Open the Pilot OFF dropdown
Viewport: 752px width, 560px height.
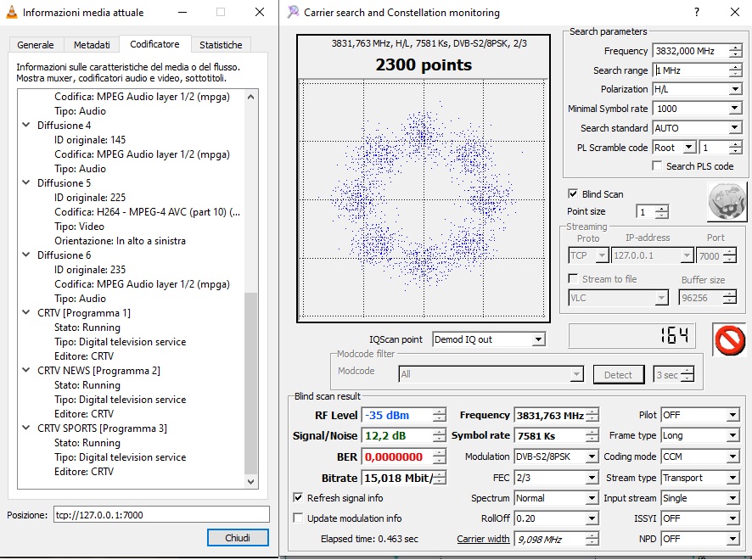pyautogui.click(x=732, y=415)
